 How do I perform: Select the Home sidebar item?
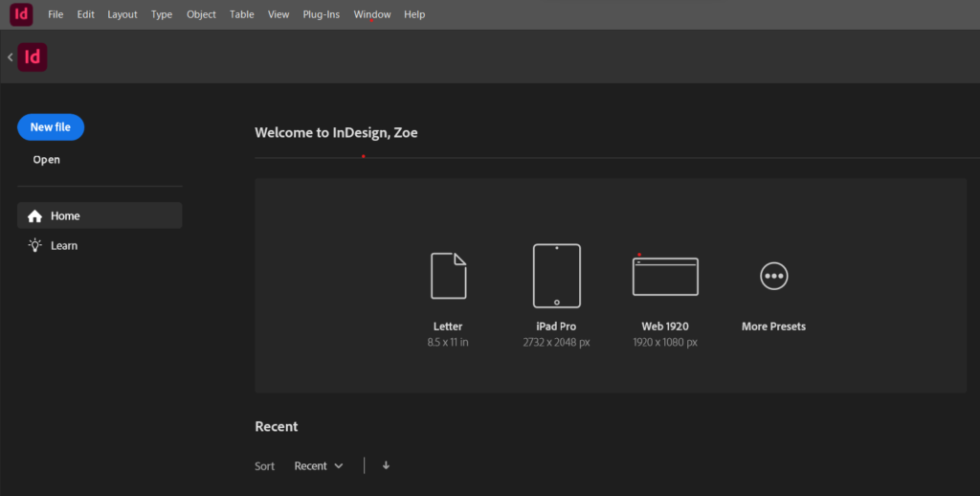100,215
